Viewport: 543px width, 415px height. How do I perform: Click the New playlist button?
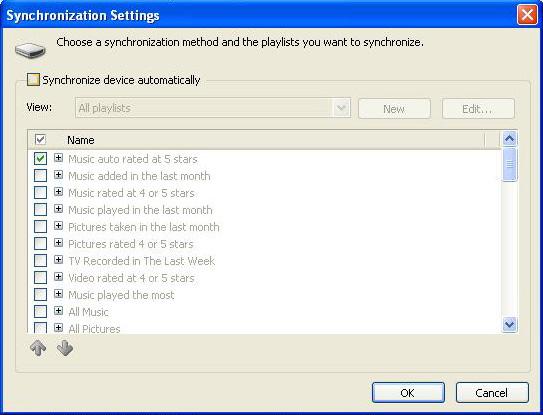click(x=394, y=109)
